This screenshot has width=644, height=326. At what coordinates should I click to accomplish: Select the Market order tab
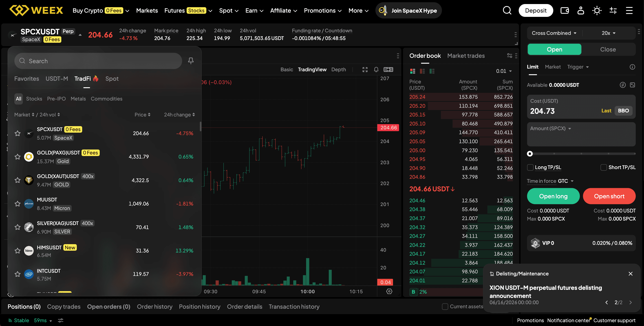click(553, 67)
